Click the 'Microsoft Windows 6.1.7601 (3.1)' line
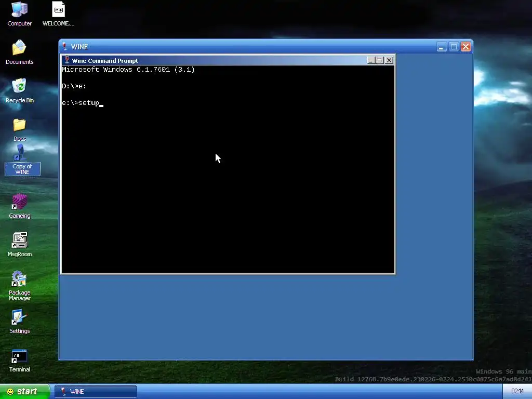This screenshot has height=399, width=532. (x=128, y=70)
